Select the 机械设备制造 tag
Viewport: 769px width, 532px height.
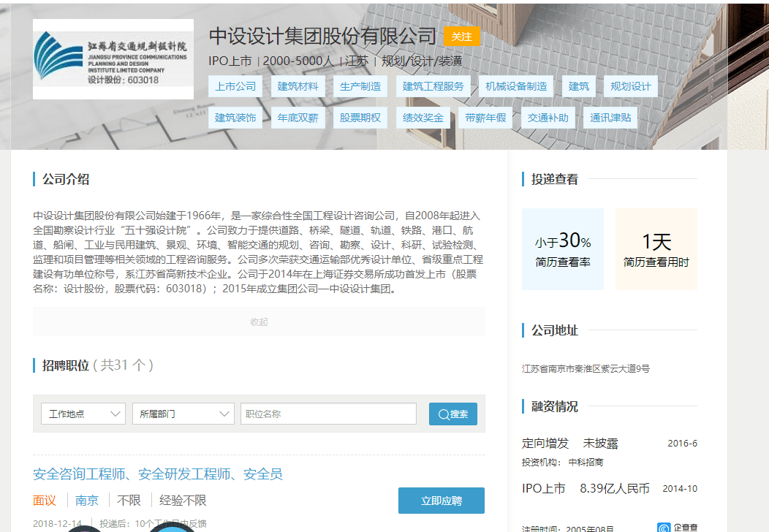[x=516, y=86]
